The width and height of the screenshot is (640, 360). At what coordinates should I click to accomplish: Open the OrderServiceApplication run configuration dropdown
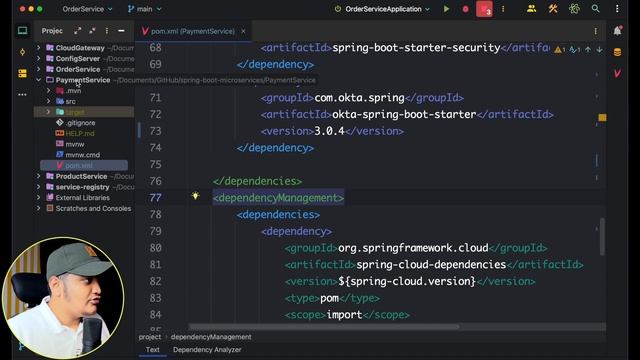pyautogui.click(x=382, y=9)
